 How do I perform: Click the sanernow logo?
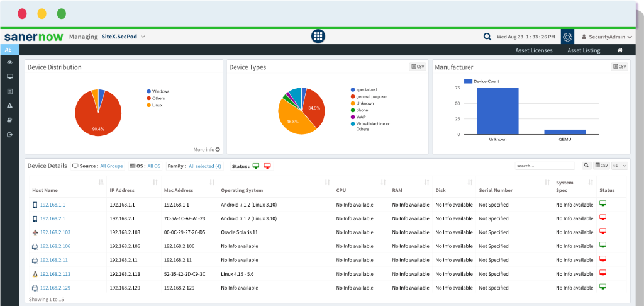(x=34, y=37)
